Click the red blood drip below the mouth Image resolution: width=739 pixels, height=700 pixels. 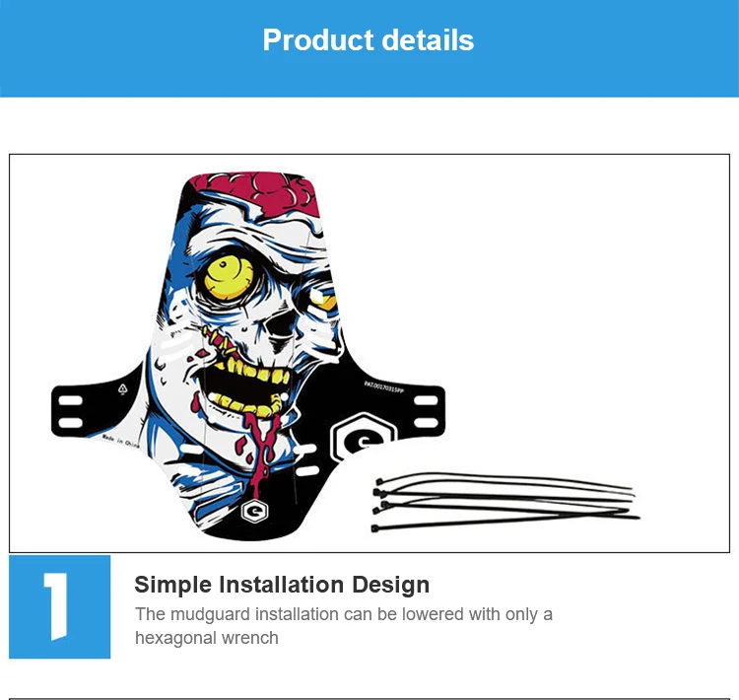(x=261, y=451)
